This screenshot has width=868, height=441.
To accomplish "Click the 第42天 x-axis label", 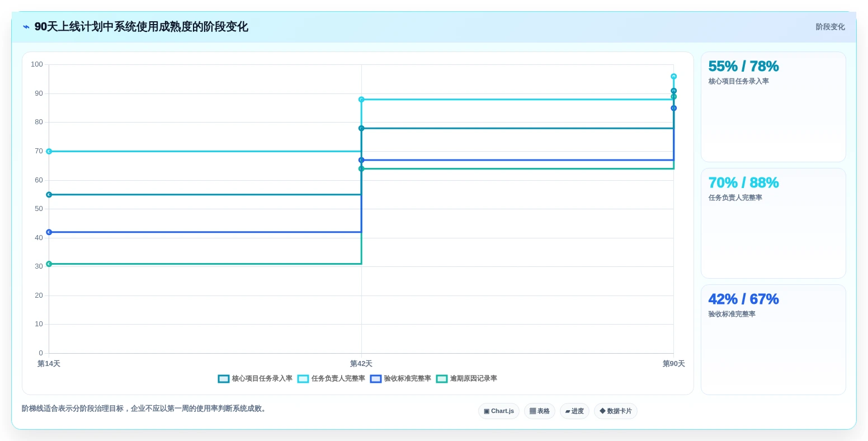I will pos(361,364).
